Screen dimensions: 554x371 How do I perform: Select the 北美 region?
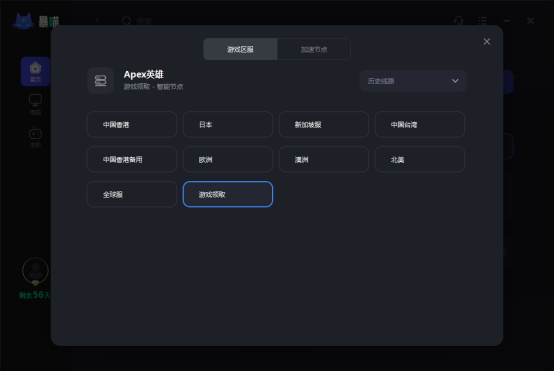point(420,159)
